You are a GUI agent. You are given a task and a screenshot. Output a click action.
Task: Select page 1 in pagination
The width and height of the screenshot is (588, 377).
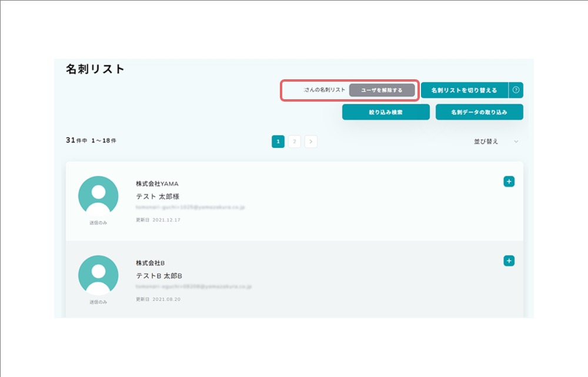(278, 142)
